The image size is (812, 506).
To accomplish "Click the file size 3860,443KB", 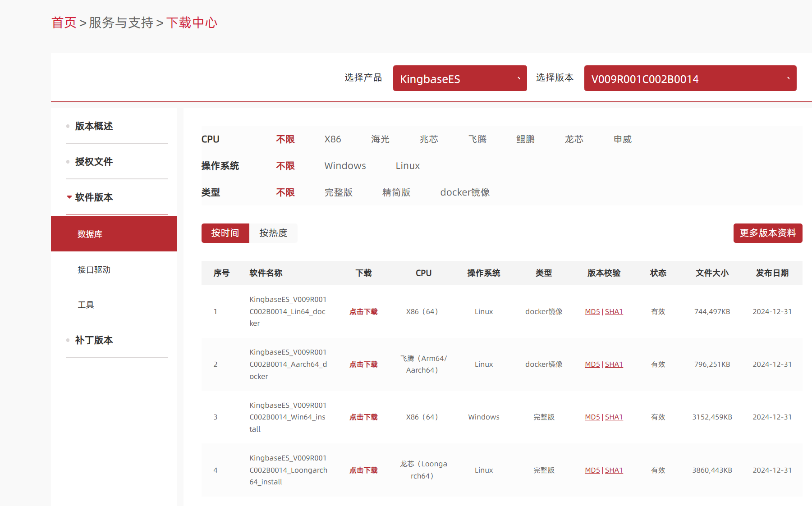I will (x=712, y=470).
